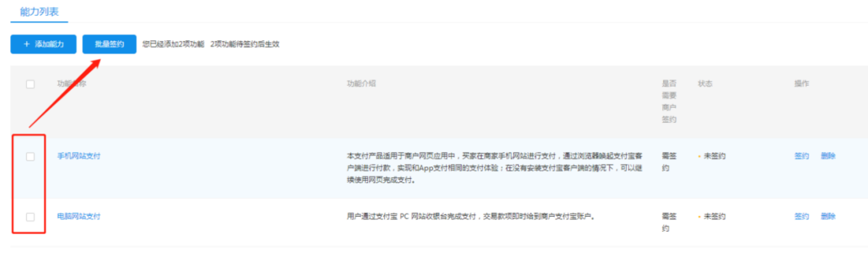Check the box for 手机网站支付 row
This screenshot has height=268, width=868.
tap(30, 156)
